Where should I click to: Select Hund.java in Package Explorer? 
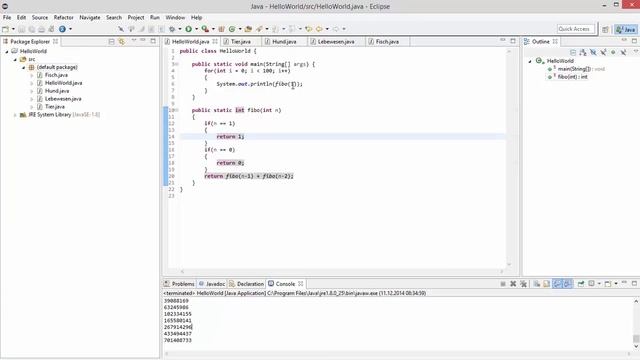[x=57, y=91]
